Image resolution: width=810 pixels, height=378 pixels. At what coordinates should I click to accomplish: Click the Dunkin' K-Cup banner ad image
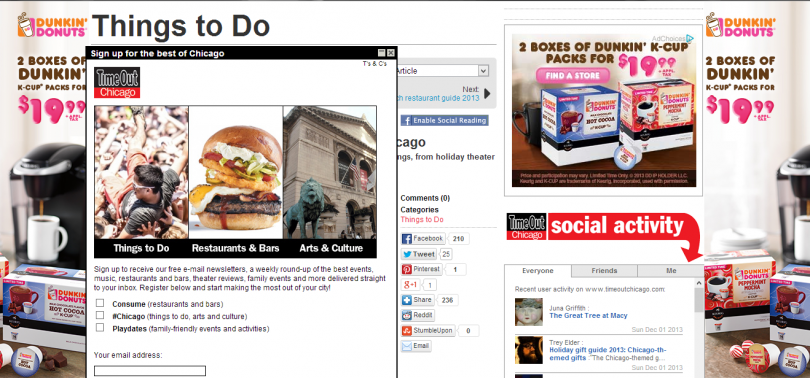[604, 111]
